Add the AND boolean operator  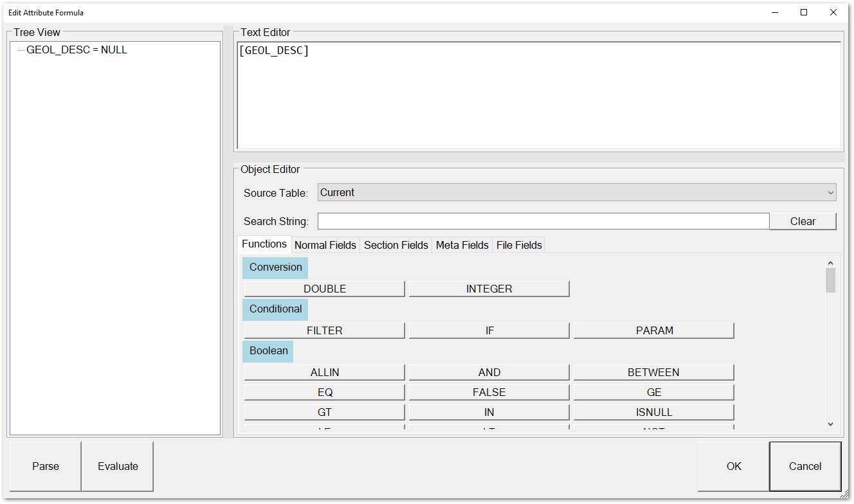coord(489,372)
